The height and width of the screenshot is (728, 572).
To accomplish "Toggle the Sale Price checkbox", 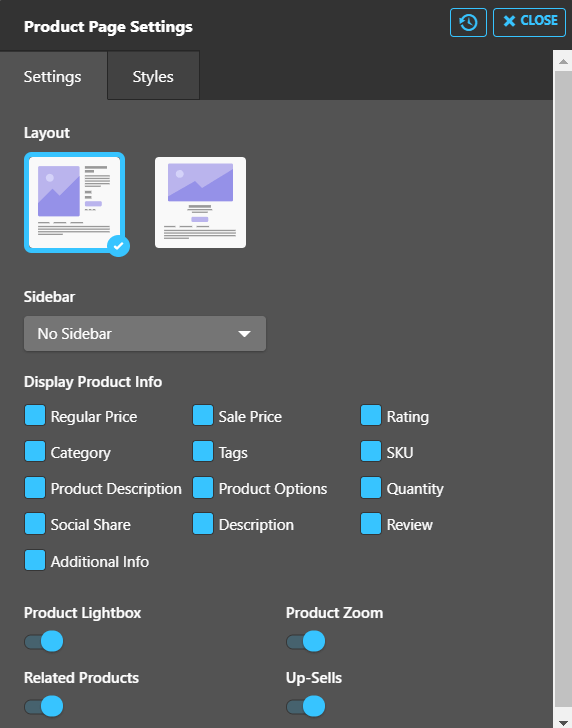I will click(x=203, y=416).
